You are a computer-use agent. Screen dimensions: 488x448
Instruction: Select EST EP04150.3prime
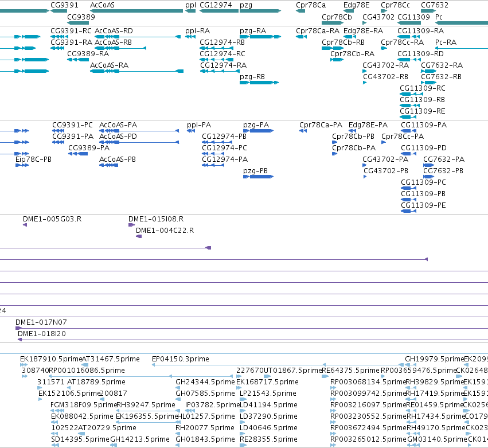(x=278, y=365)
